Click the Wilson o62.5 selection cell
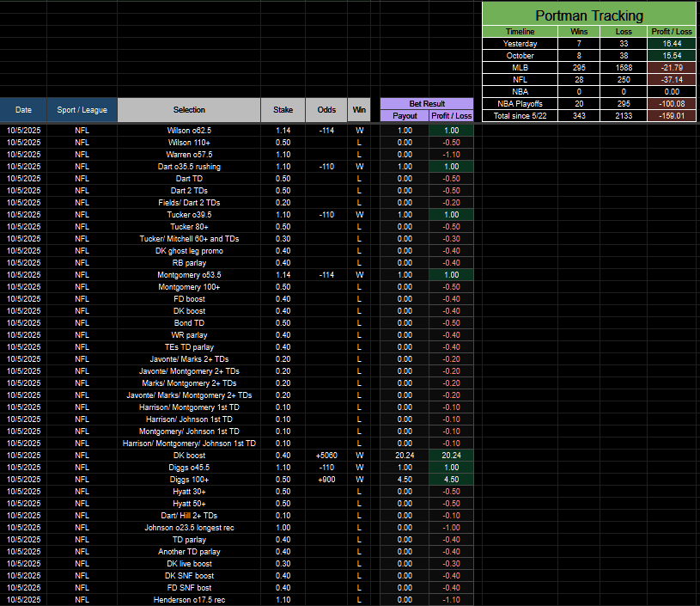Screen dimensions: 700x606 [189, 131]
